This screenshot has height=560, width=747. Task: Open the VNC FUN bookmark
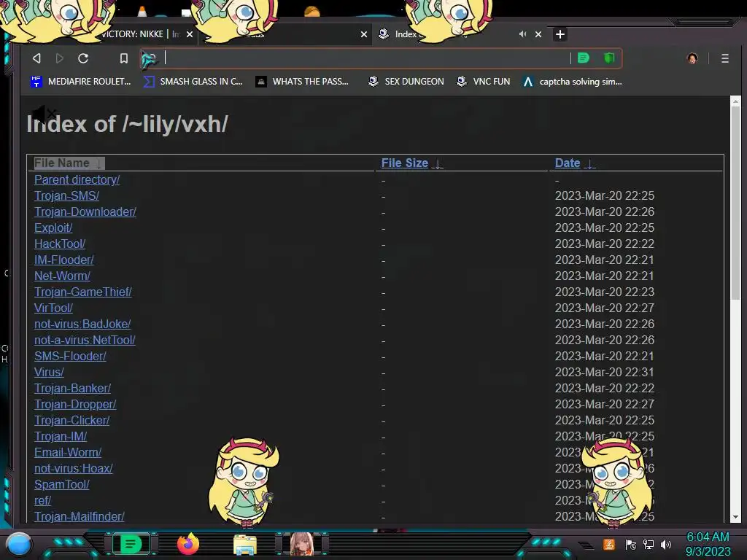tap(483, 82)
